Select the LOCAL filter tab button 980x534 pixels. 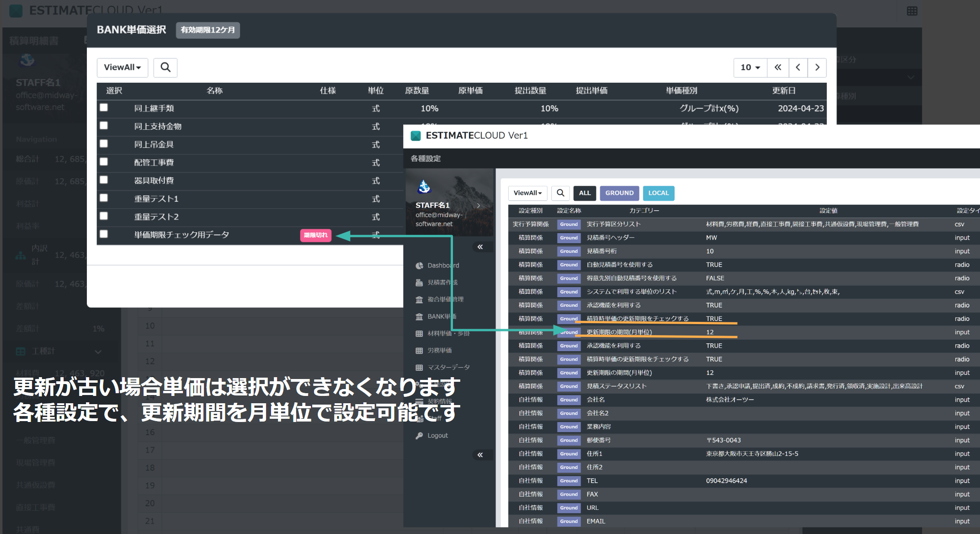point(658,192)
